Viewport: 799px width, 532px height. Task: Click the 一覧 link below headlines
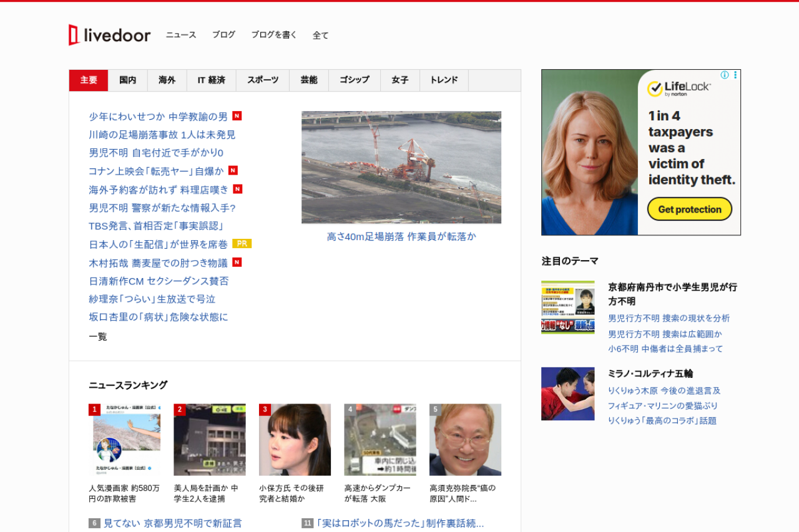(x=98, y=337)
